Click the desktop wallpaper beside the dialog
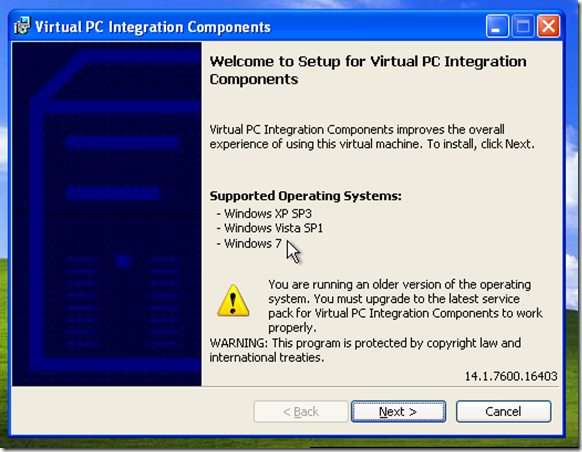Image resolution: width=582 pixels, height=452 pixels. pyautogui.click(x=573, y=223)
